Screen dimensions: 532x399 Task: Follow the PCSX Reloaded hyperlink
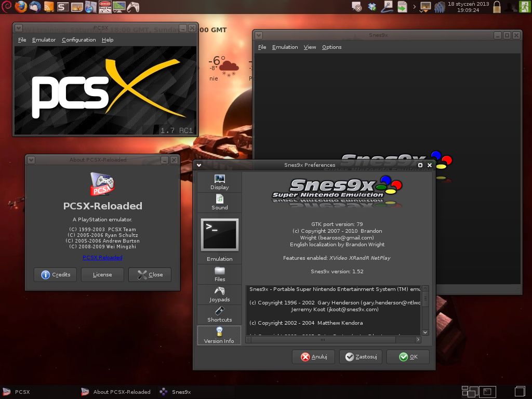pyautogui.click(x=102, y=258)
